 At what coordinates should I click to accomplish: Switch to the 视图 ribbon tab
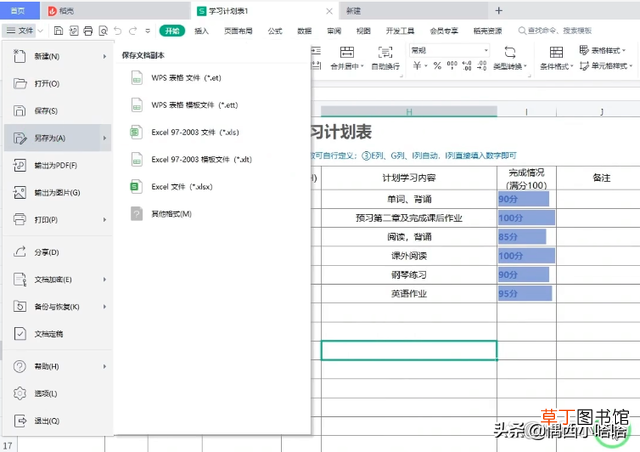(363, 31)
